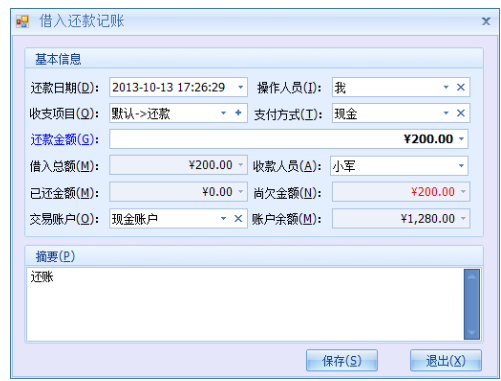Click the ¥0.00 已还金额 value
The width and height of the screenshot is (501, 381).
(217, 192)
